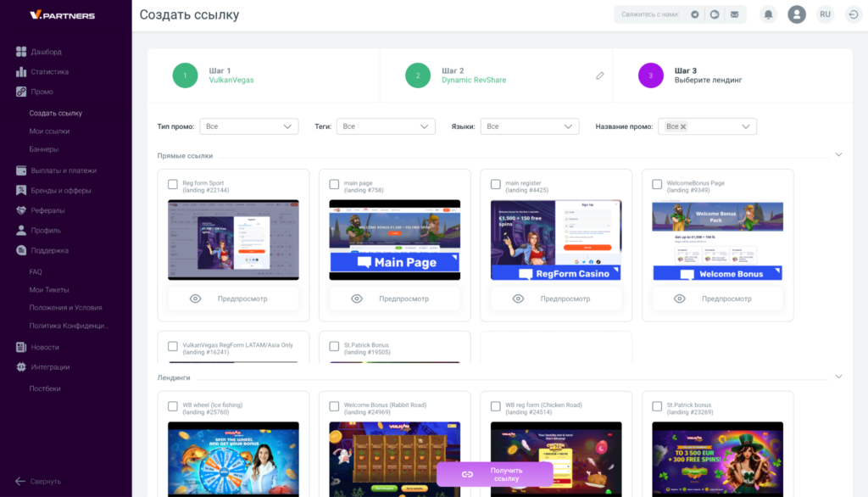
Task: Check the main page landing #758 checkbox
Action: 334,184
